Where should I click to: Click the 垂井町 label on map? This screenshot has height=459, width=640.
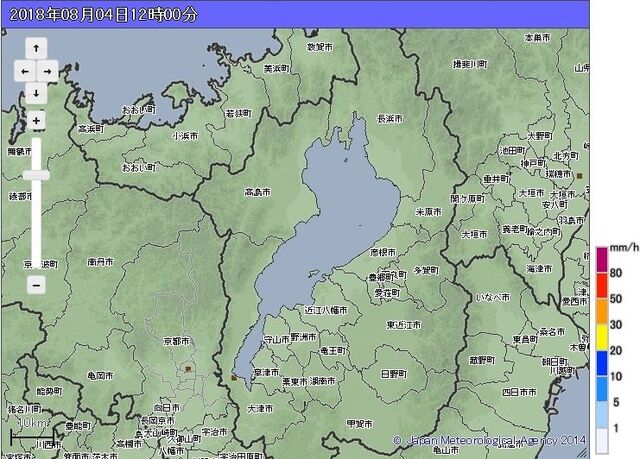click(496, 179)
